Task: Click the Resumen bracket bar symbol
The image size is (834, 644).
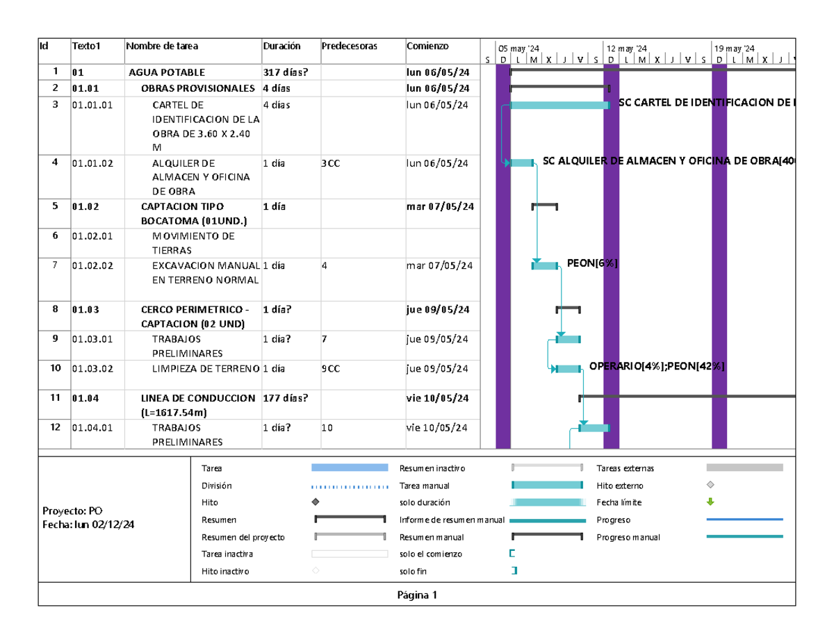Action: [350, 518]
